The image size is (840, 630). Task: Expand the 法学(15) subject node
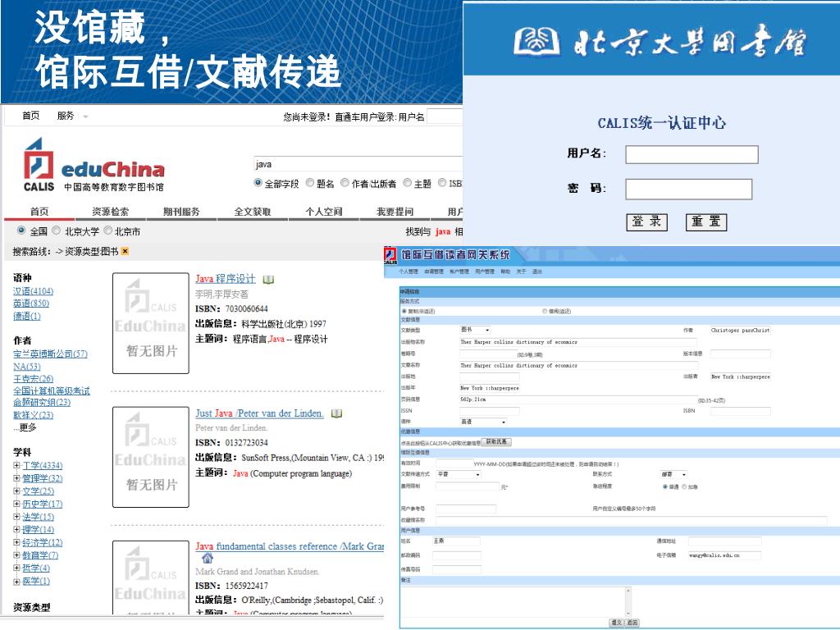tap(16, 517)
